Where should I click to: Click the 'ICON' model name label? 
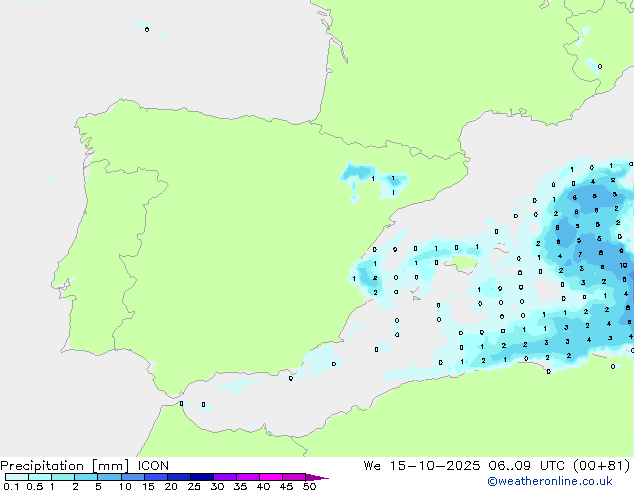(153, 466)
